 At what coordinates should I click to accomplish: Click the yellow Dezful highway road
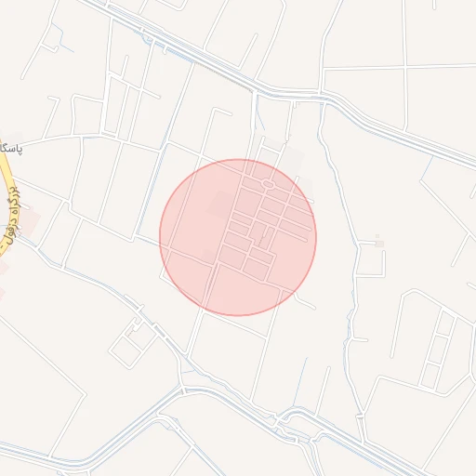pyautogui.click(x=8, y=198)
